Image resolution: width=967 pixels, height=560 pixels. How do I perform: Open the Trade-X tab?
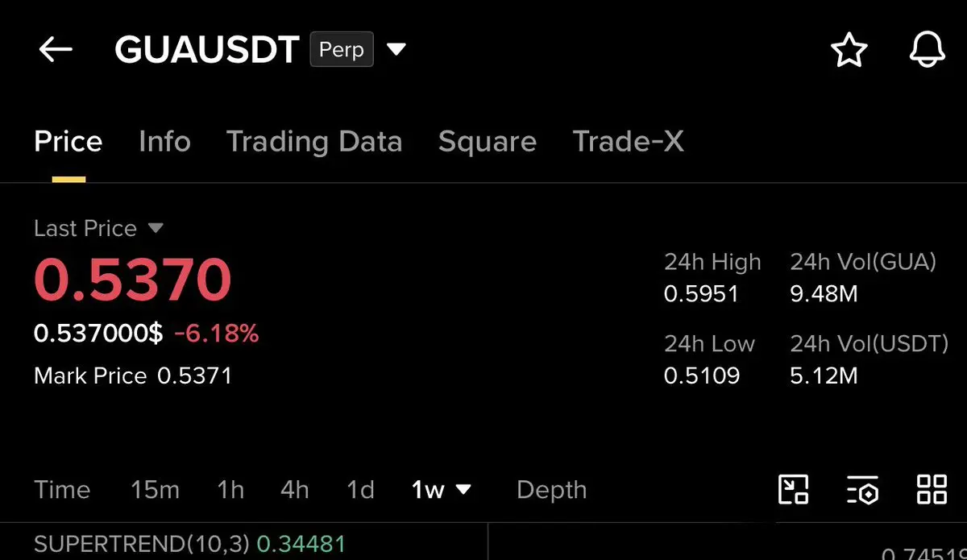[628, 142]
